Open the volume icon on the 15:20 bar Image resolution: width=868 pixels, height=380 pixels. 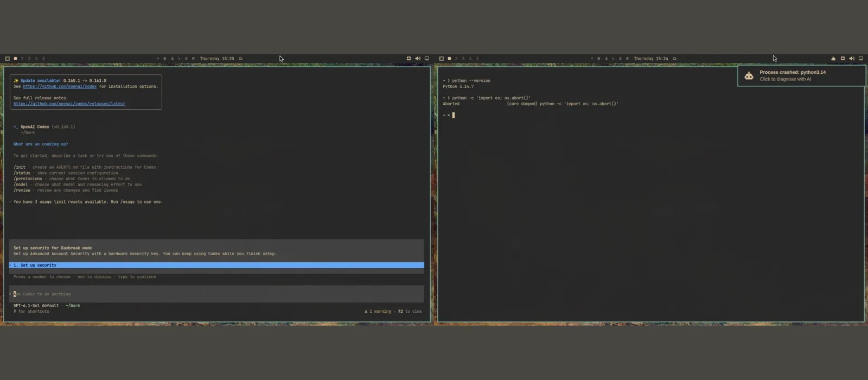coord(418,59)
